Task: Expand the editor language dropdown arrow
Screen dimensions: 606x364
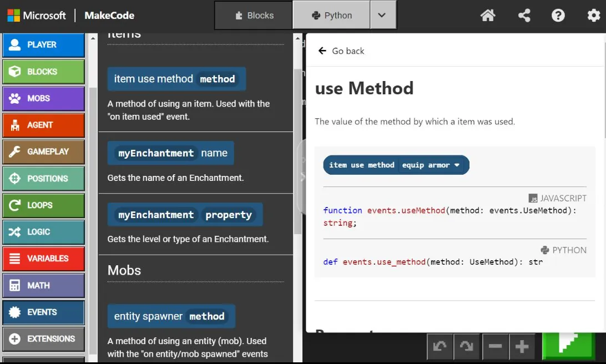Action: tap(382, 16)
